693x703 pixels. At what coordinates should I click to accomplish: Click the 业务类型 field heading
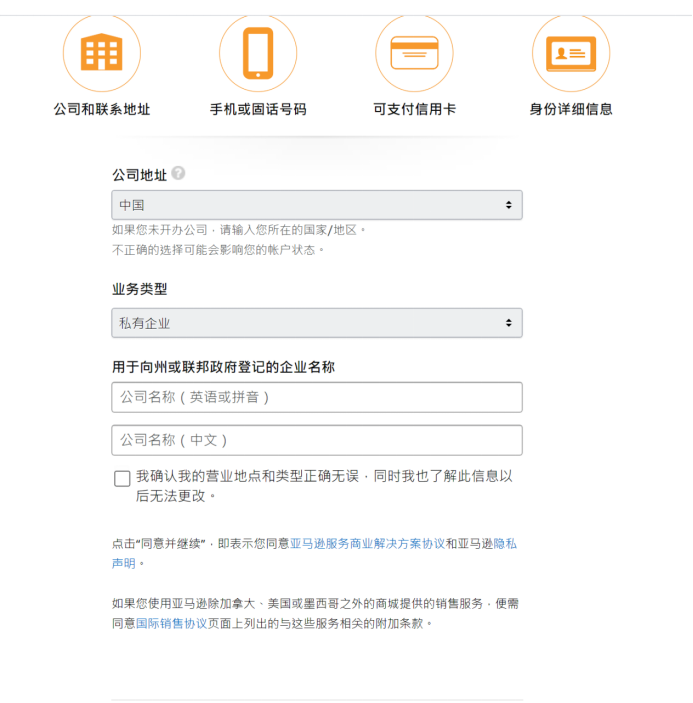point(139,289)
